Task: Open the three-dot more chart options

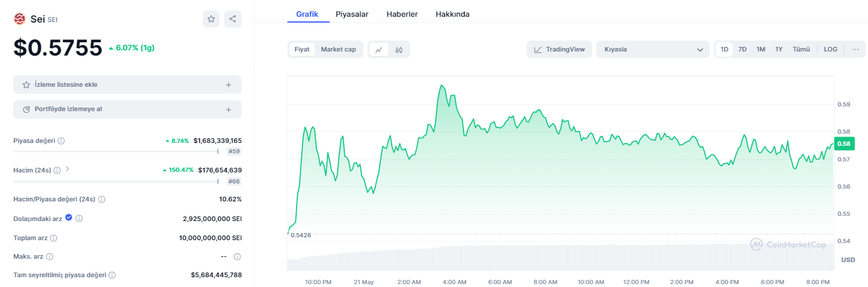Action: click(x=855, y=49)
